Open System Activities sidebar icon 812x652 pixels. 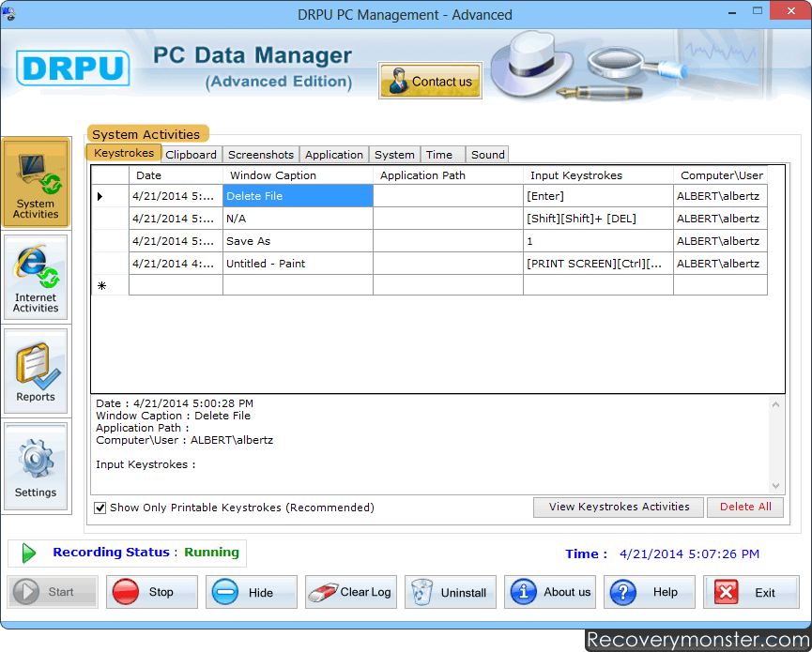click(x=36, y=183)
